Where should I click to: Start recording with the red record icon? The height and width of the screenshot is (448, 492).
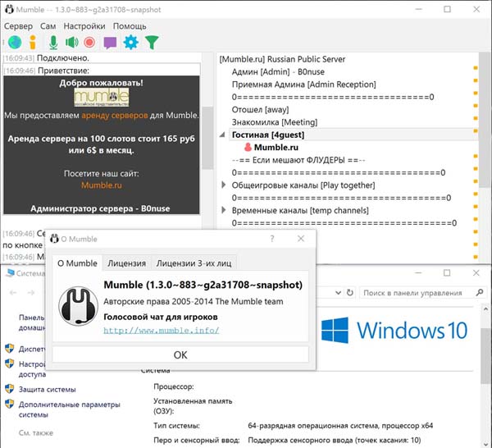pos(89,42)
